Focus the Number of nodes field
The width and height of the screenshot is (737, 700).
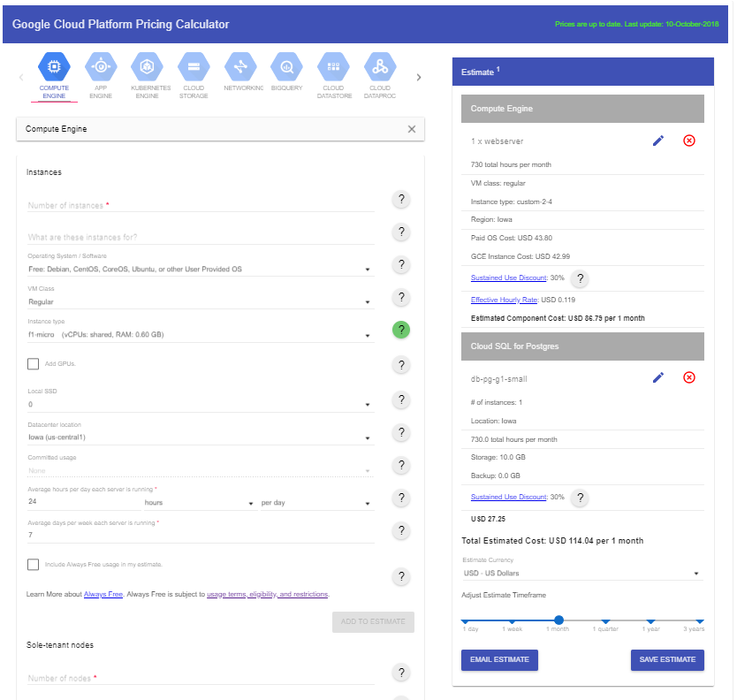pyautogui.click(x=201, y=679)
